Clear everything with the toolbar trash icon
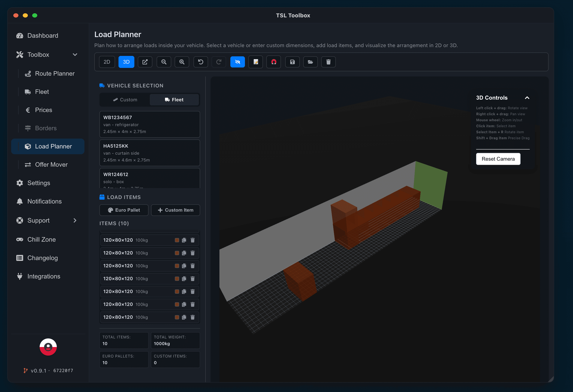The image size is (573, 392). click(x=328, y=62)
